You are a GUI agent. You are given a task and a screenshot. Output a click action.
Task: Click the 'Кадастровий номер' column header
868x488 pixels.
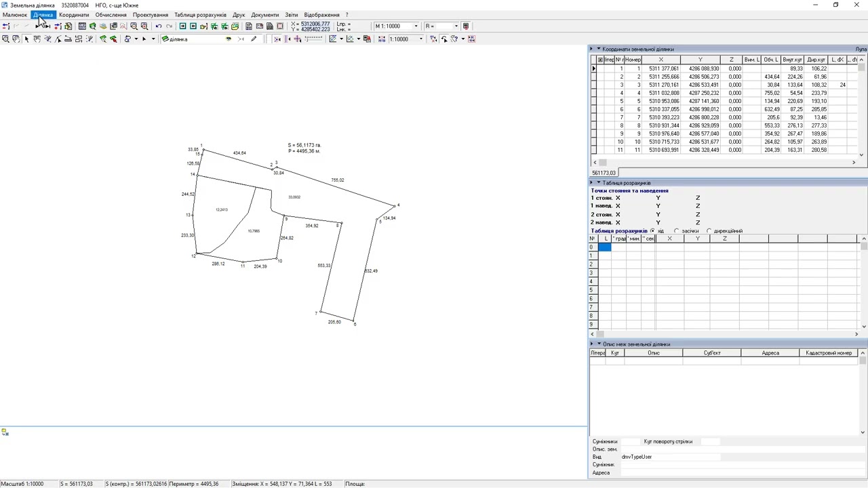coord(829,353)
